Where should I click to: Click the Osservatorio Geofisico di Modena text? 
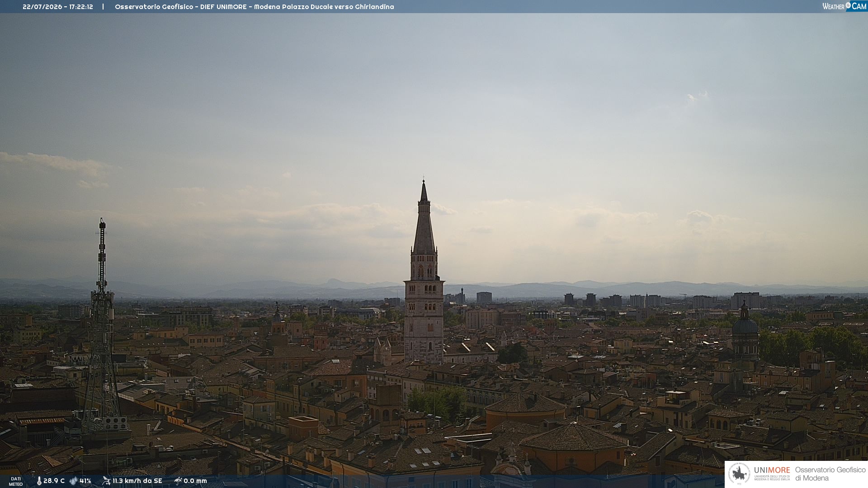click(x=830, y=474)
